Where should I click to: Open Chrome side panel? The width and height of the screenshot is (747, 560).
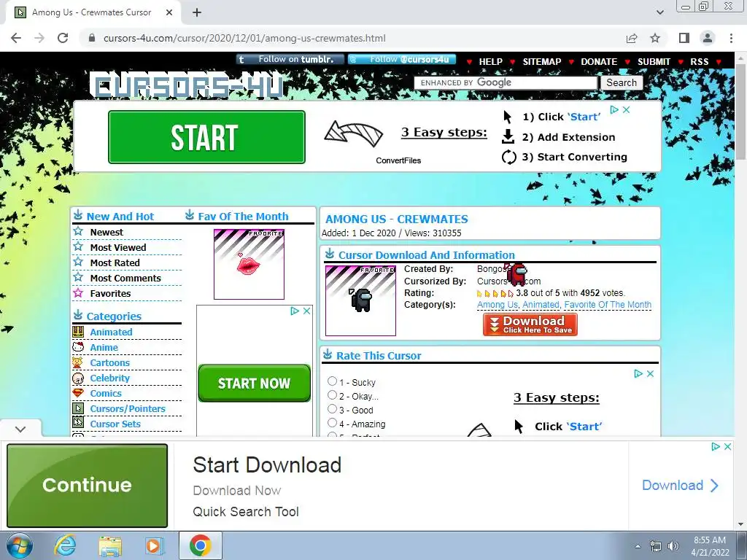pyautogui.click(x=684, y=38)
